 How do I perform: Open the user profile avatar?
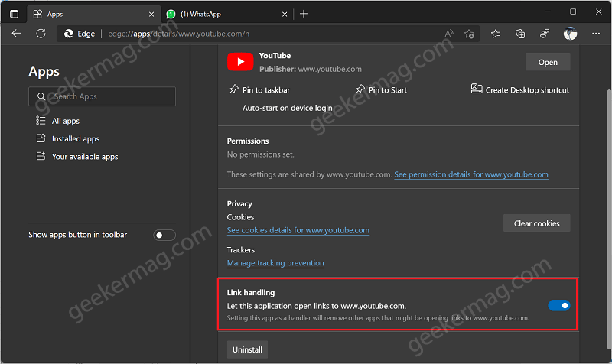click(570, 34)
